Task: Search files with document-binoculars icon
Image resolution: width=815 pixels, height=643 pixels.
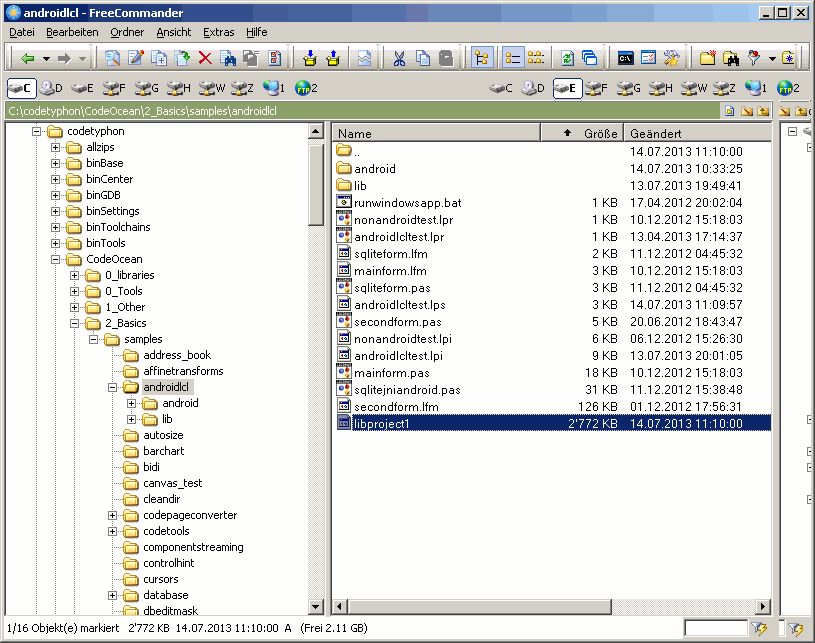Action: click(x=228, y=58)
